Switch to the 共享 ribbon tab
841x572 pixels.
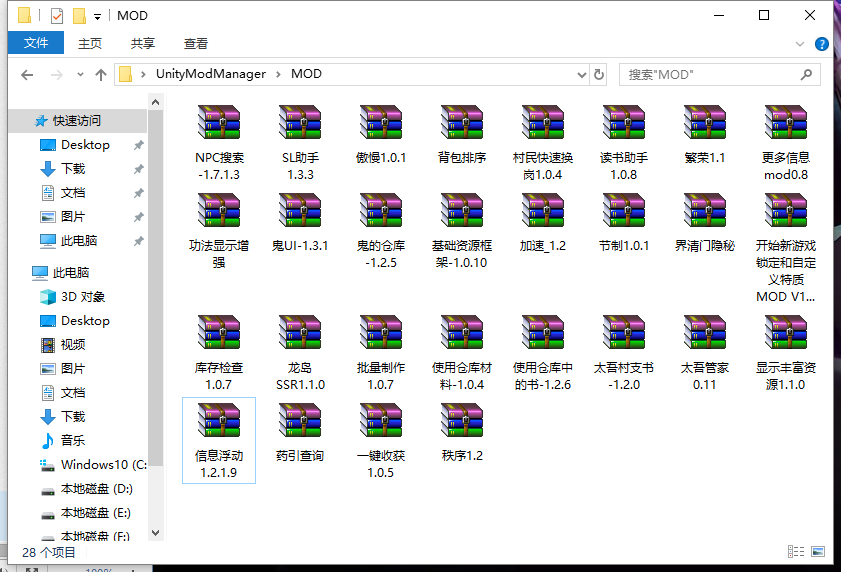[x=143, y=43]
